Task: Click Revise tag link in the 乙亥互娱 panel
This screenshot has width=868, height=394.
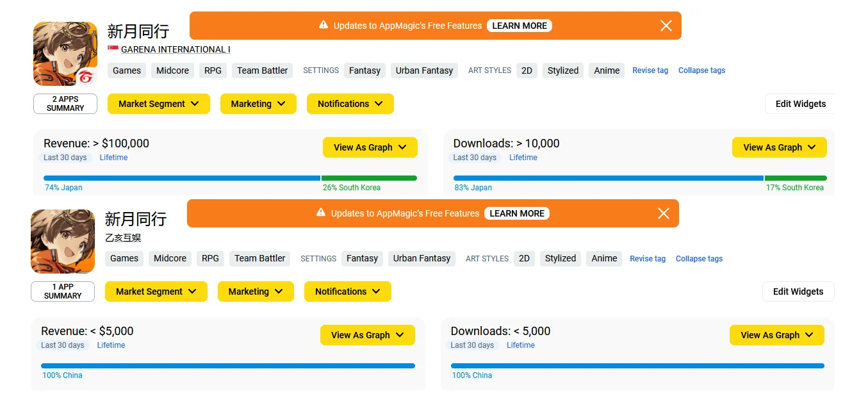Action: coord(648,259)
